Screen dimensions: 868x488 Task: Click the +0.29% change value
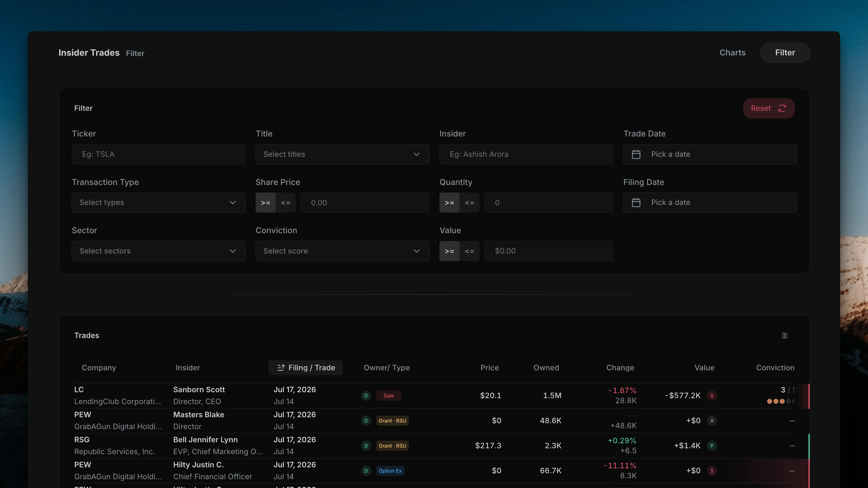click(x=622, y=440)
